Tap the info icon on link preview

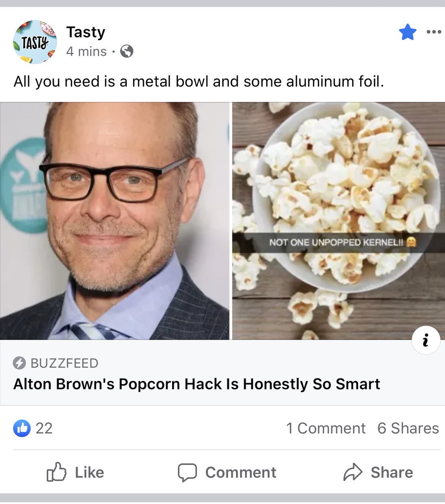[x=426, y=340]
